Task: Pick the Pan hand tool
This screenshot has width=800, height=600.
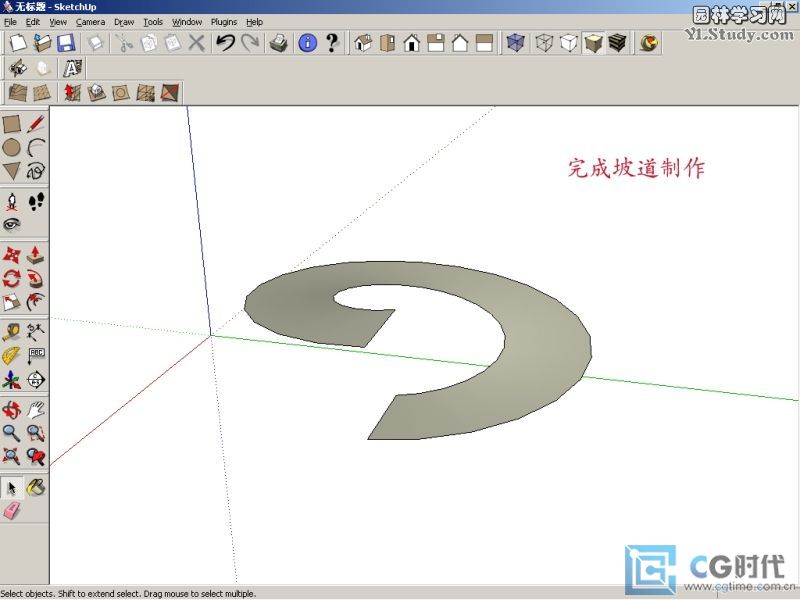Action: [x=36, y=410]
